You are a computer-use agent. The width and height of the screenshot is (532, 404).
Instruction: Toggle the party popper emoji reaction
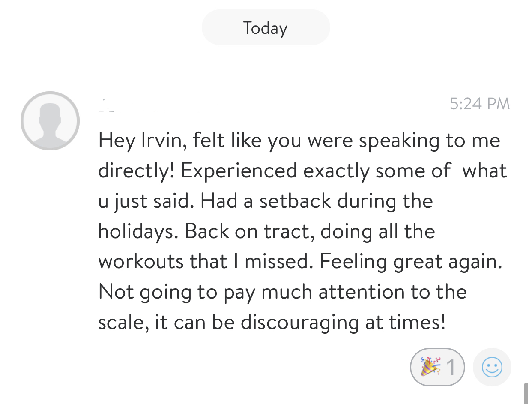pos(437,367)
